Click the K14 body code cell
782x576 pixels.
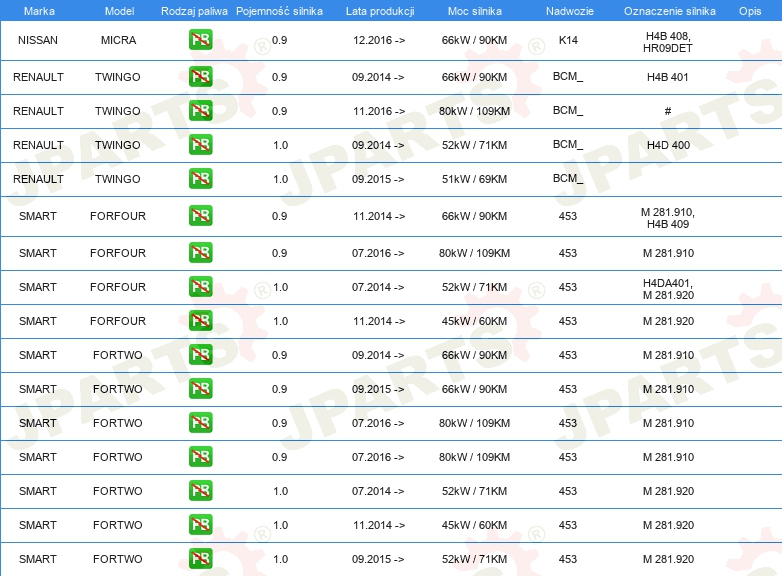pyautogui.click(x=568, y=41)
